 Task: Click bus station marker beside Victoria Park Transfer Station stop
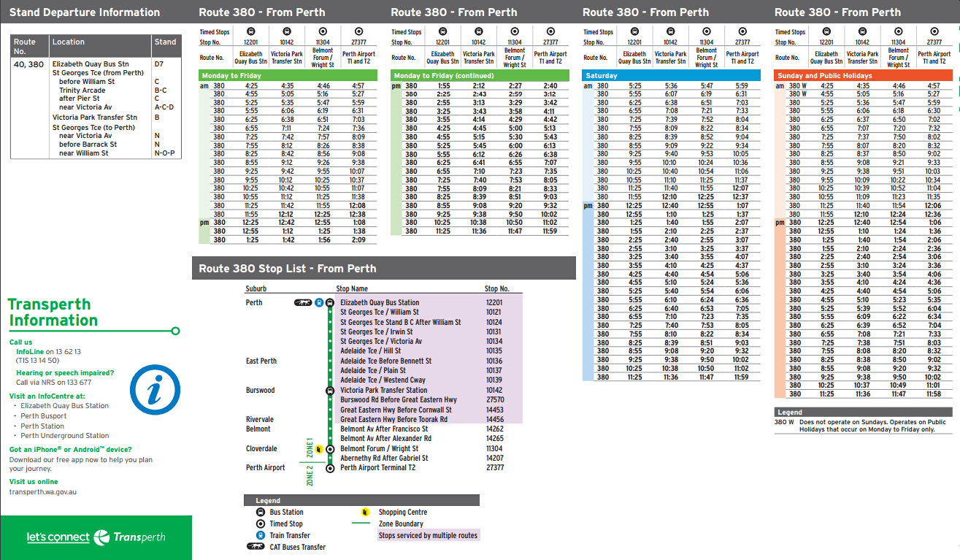330,391
